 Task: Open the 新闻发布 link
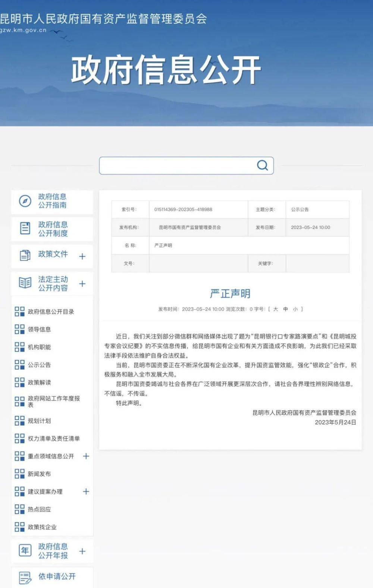pos(39,474)
